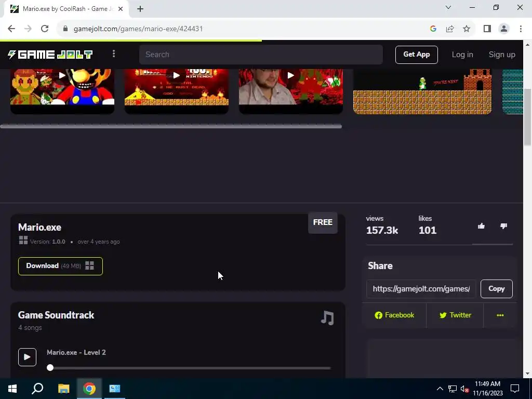Click the muted volume tray icon
This screenshot has height=399, width=532.
coord(465,389)
